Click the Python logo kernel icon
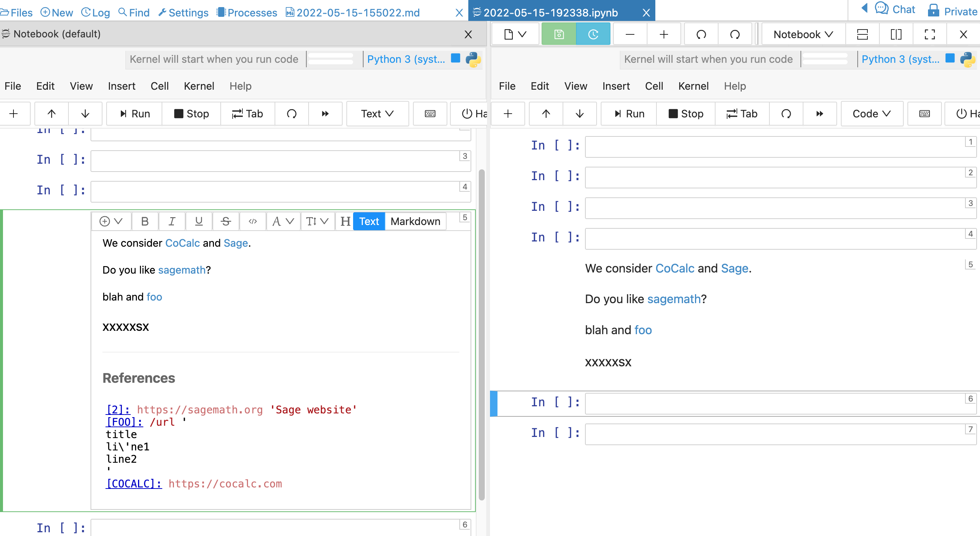The image size is (980, 536). [473, 59]
